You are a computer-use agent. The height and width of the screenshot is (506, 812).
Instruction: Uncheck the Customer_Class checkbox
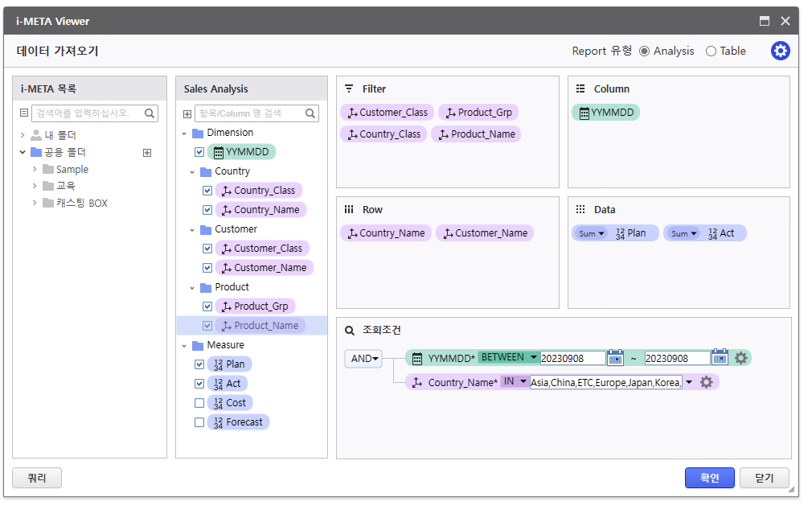coord(207,249)
